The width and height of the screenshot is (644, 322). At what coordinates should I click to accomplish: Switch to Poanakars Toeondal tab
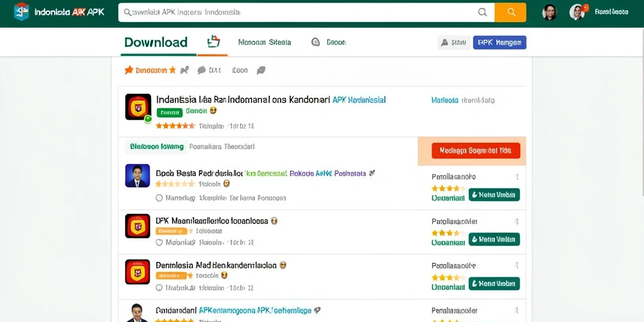[221, 146]
